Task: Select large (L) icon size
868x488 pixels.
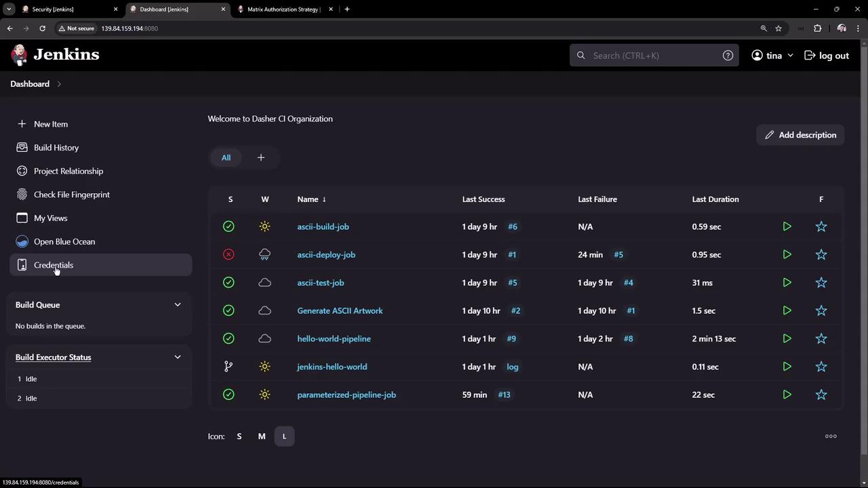Action: click(x=284, y=436)
